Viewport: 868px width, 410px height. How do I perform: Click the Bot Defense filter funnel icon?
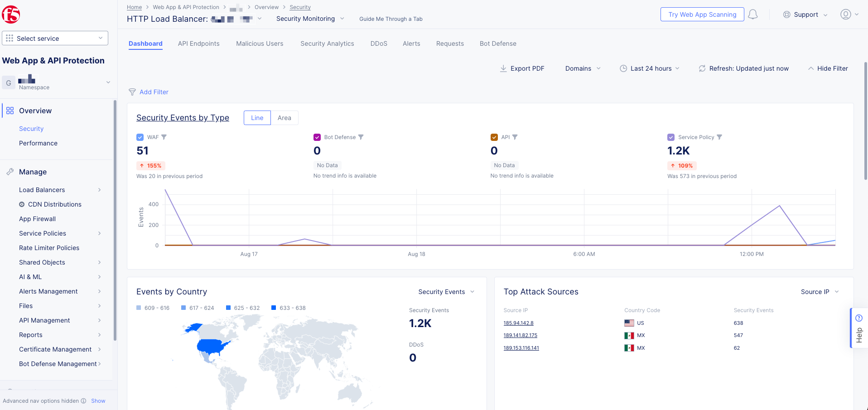click(x=361, y=137)
